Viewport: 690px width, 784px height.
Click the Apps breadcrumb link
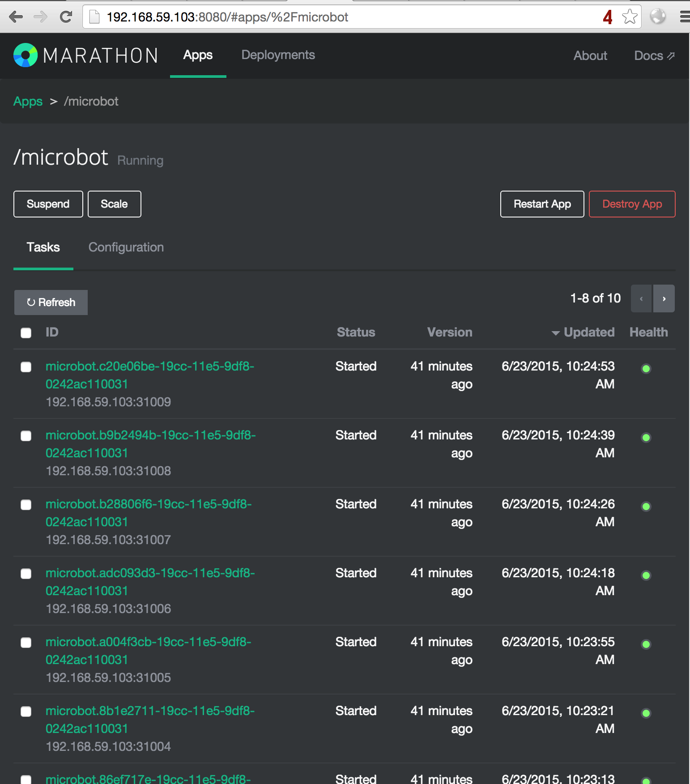point(28,102)
